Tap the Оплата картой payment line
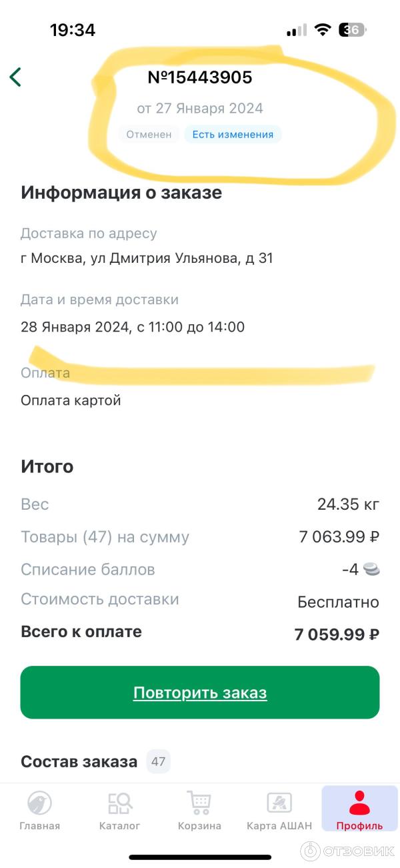 pyautogui.click(x=71, y=400)
